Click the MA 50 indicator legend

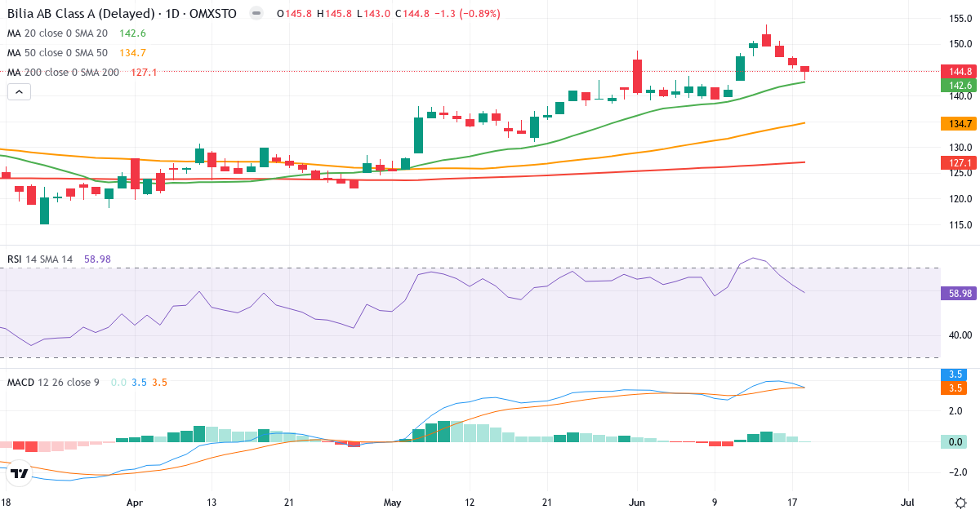59,53
